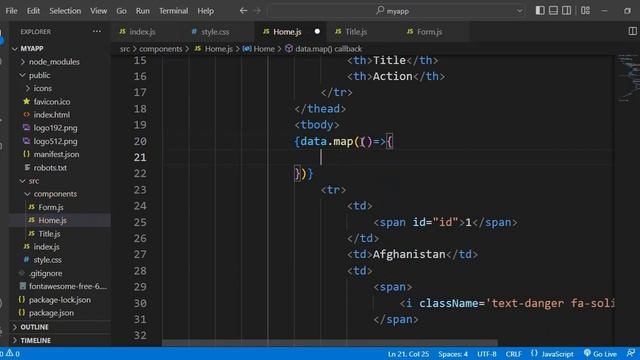
Task: Open the Go menu
Action: point(121,11)
